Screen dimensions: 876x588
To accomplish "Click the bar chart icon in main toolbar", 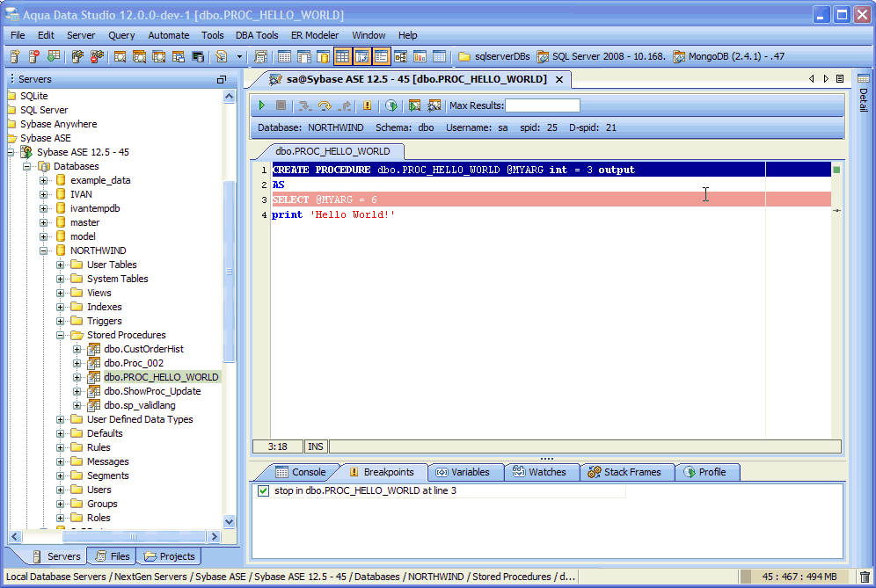I will coord(420,56).
